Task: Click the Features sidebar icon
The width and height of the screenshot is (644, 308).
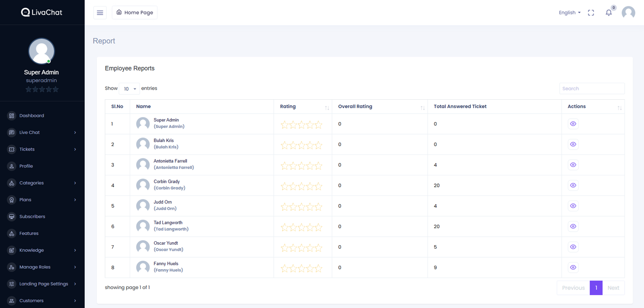Action: [11, 234]
